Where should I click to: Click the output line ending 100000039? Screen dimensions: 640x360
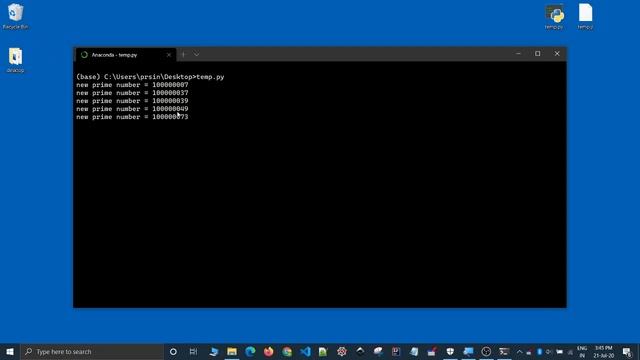[x=132, y=101]
